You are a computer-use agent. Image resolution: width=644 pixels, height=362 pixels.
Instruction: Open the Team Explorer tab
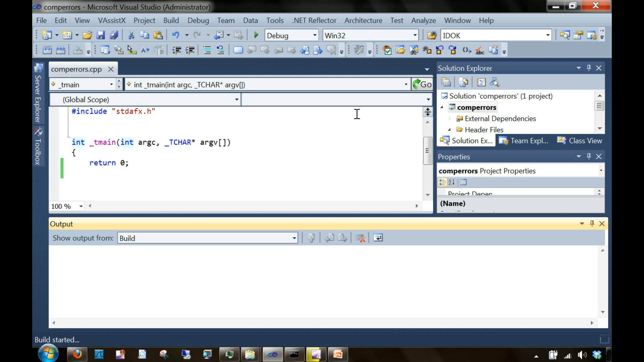(524, 141)
